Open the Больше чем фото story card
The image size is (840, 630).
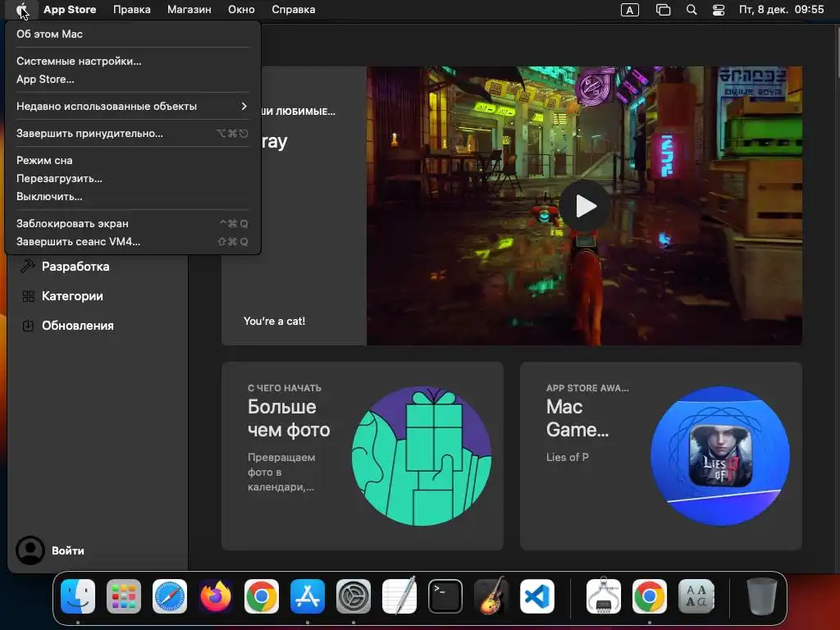(x=362, y=456)
